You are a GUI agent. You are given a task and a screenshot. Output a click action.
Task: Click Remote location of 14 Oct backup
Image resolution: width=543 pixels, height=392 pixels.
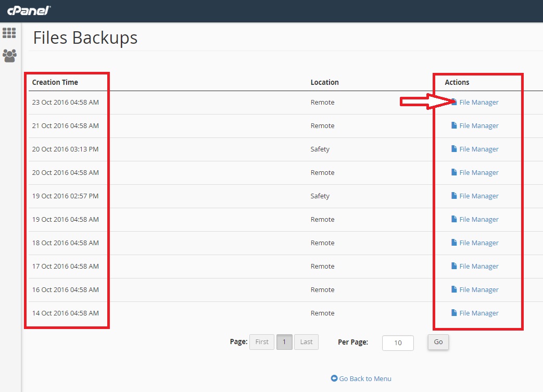click(322, 313)
